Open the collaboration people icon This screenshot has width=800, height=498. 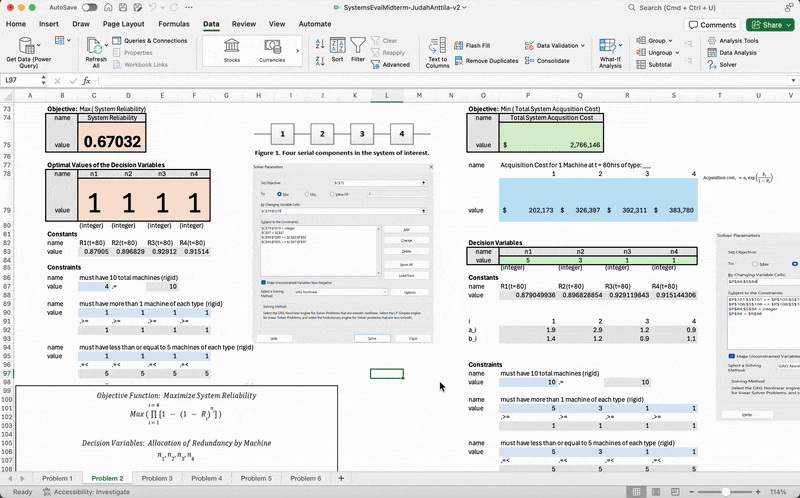(x=789, y=8)
